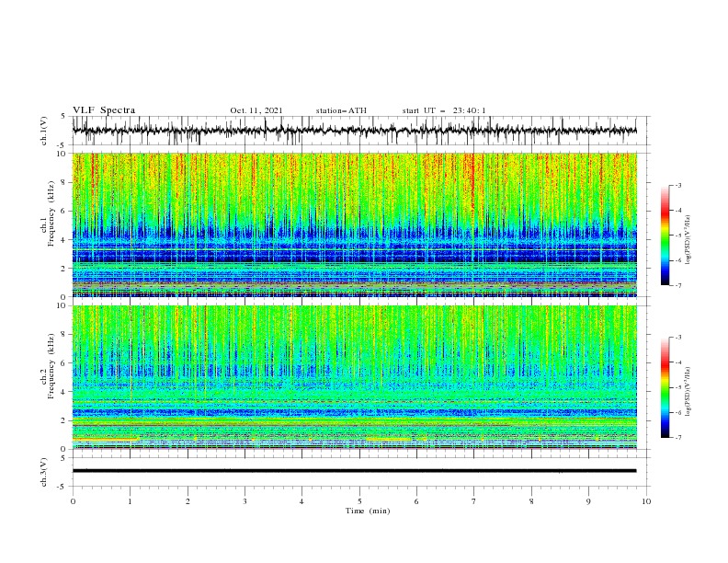Click inside the ch.1 frequency spectrogram panel
The width and height of the screenshot is (728, 563).
click(x=354, y=224)
